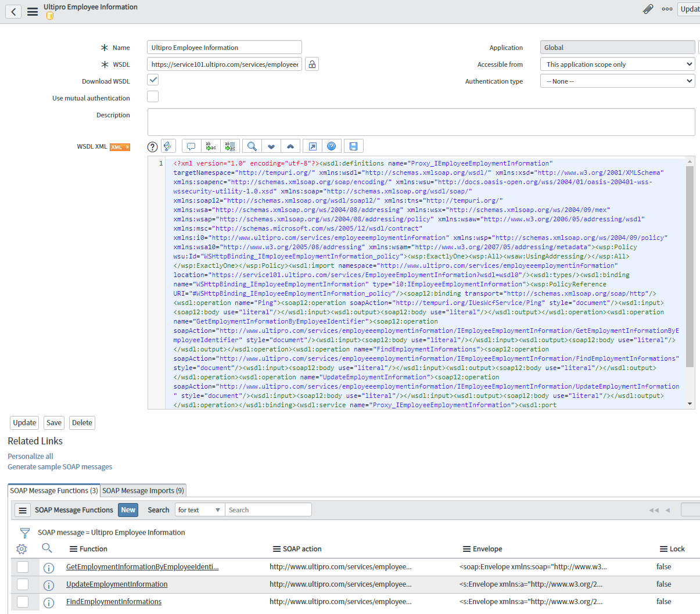Click the 'SOAP message = Ultipro Employee Information' filter breadcrumb
700x614 pixels.
(112, 533)
